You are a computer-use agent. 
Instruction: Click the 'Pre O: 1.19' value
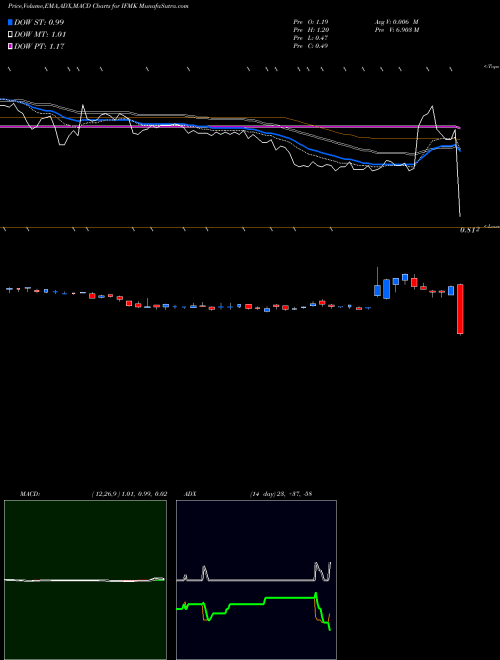[x=311, y=21]
